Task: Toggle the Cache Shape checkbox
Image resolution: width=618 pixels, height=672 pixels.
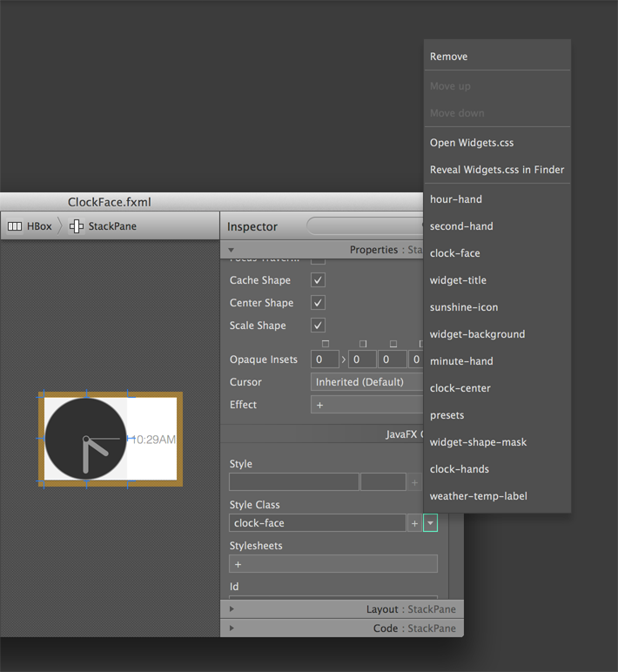Action: click(x=319, y=280)
